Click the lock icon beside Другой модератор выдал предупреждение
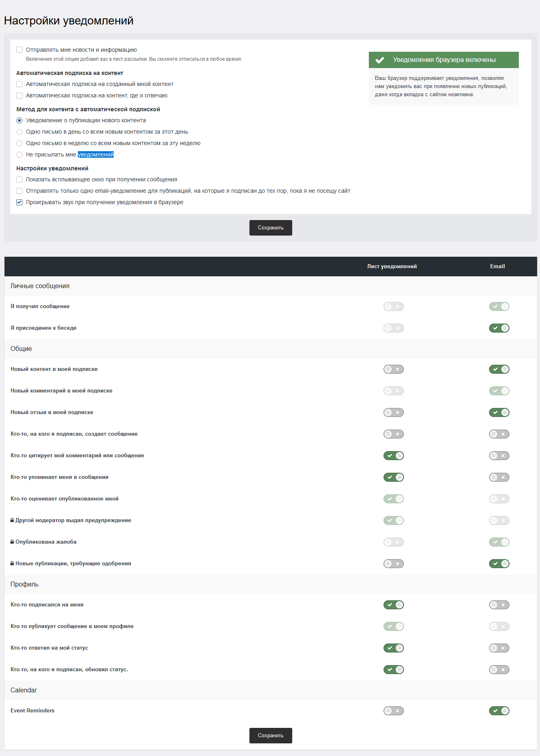This screenshot has height=756, width=540. [x=12, y=520]
